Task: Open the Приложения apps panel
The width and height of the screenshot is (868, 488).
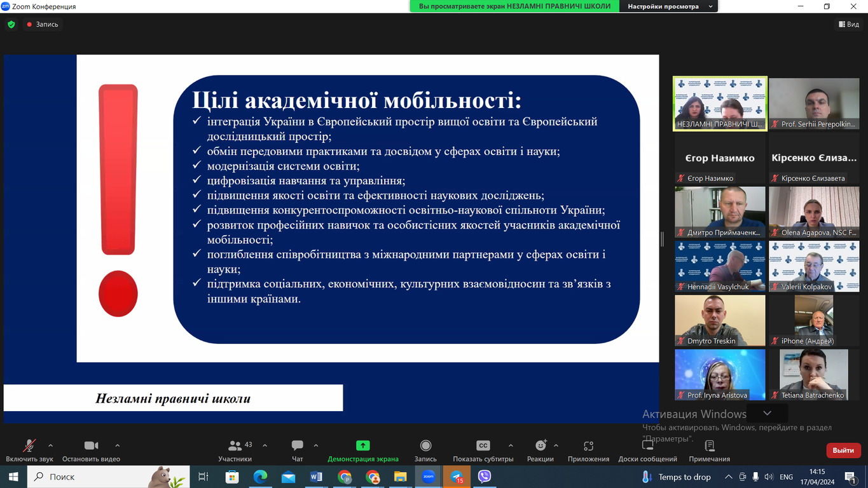Action: pyautogui.click(x=589, y=451)
